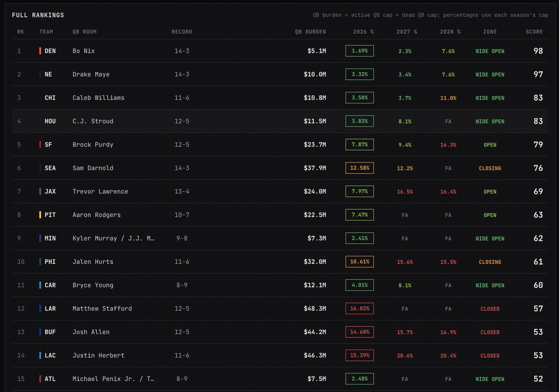This screenshot has height=392, width=559.
Task: Click the PIT team label
Action: (x=50, y=215)
